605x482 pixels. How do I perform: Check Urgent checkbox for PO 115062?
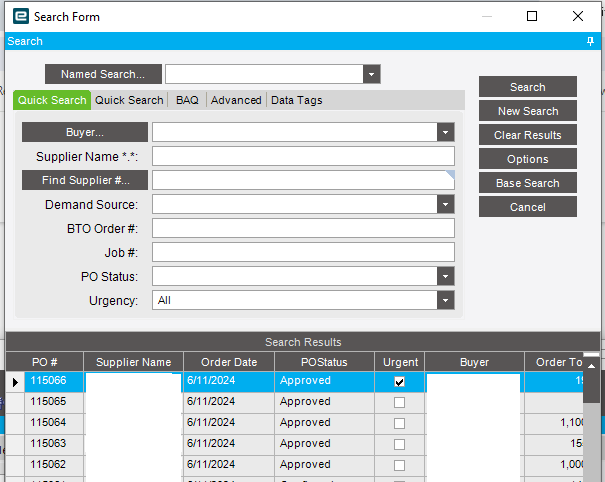click(x=399, y=465)
